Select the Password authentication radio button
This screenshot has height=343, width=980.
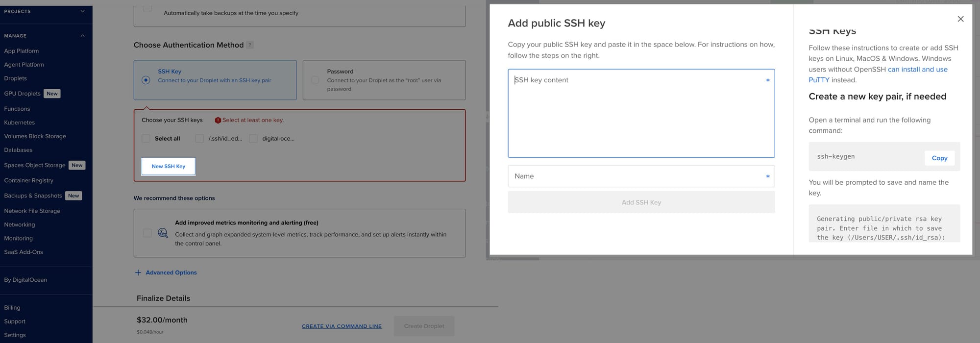(x=315, y=80)
